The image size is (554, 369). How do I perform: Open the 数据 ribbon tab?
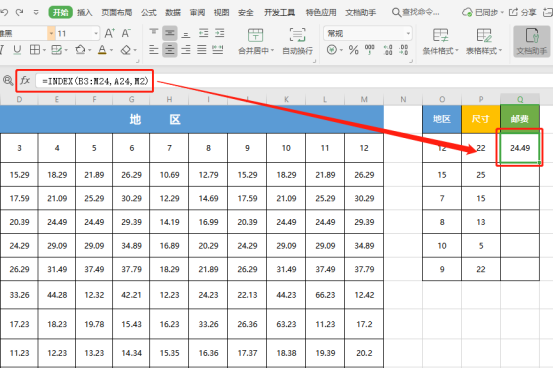pos(173,13)
